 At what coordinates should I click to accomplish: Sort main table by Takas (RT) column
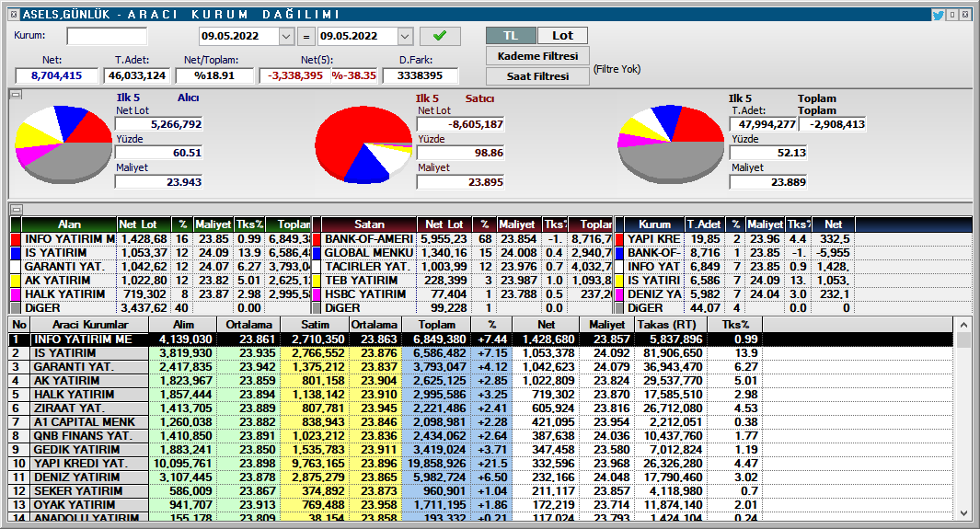(x=671, y=325)
